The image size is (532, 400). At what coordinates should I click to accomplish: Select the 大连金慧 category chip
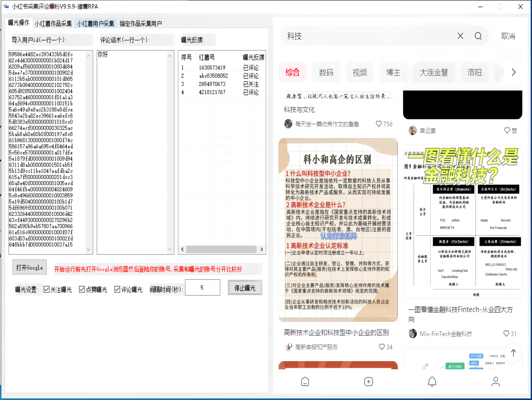pos(434,72)
